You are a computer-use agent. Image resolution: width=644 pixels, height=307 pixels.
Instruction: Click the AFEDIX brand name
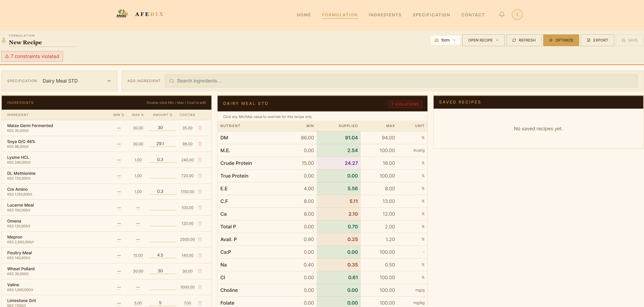149,14
